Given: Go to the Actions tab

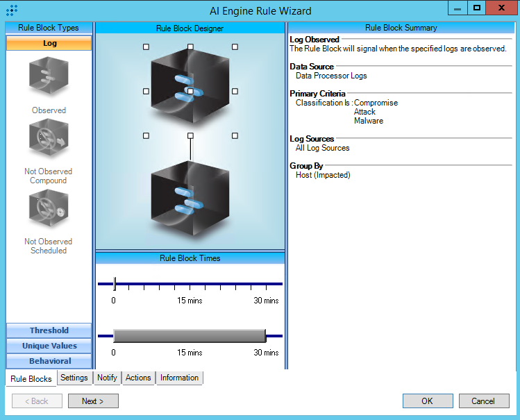Looking at the screenshot, I should [138, 378].
